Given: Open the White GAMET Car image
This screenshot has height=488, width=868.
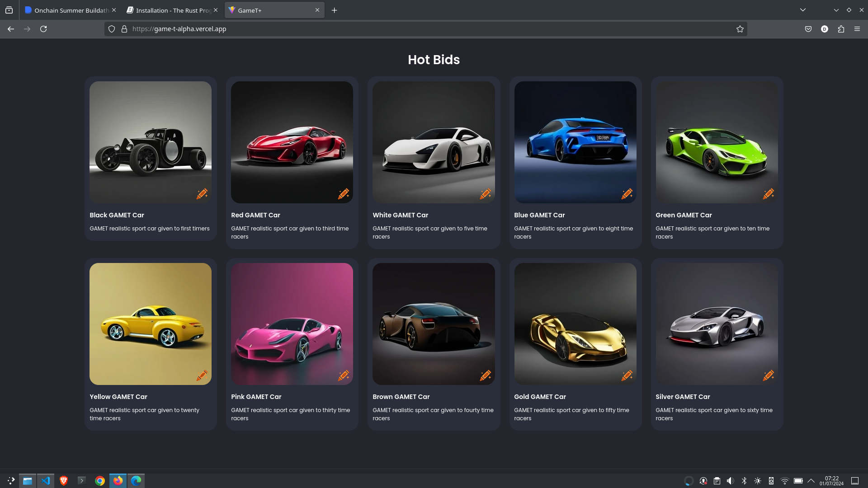Looking at the screenshot, I should coord(434,142).
